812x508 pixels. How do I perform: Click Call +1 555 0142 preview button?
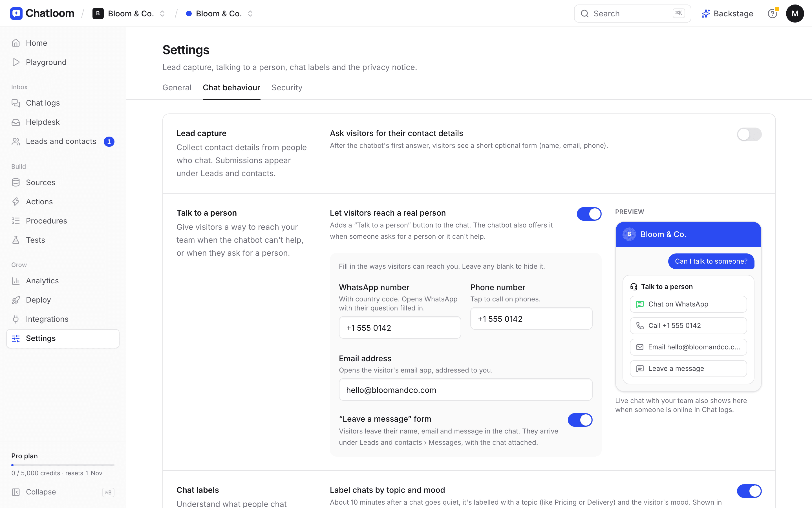(688, 326)
